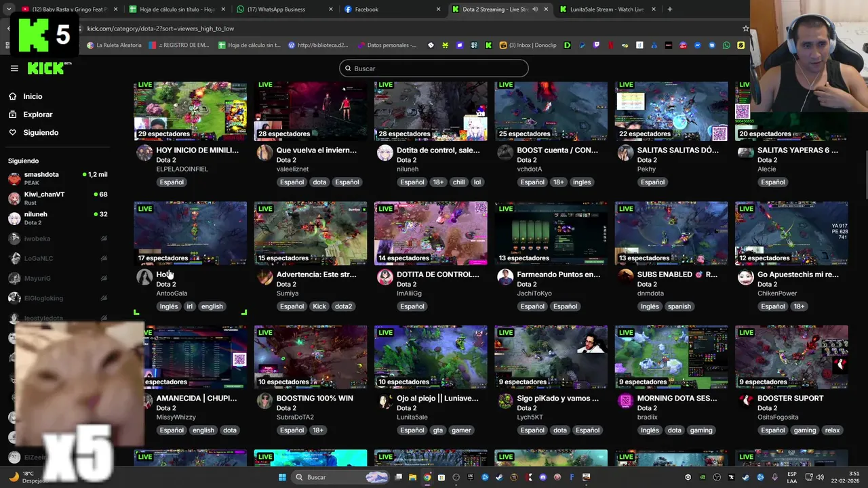Open Sigo piKado y vamos stream title
This screenshot has height=488, width=868.
pyautogui.click(x=557, y=399)
